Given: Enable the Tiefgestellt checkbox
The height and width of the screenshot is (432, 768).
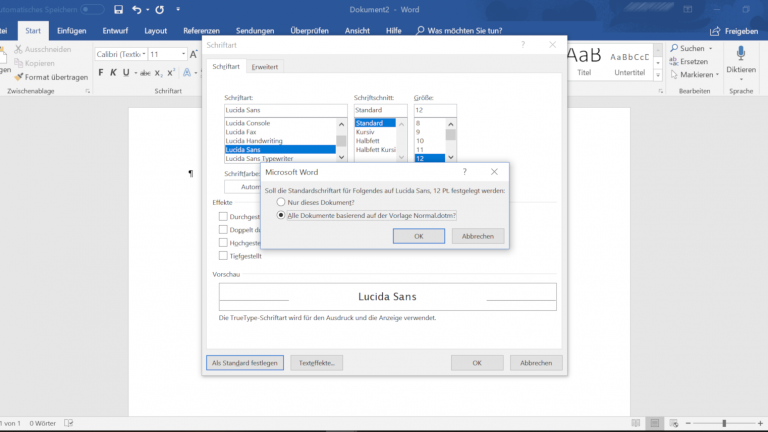Looking at the screenshot, I should click(223, 255).
